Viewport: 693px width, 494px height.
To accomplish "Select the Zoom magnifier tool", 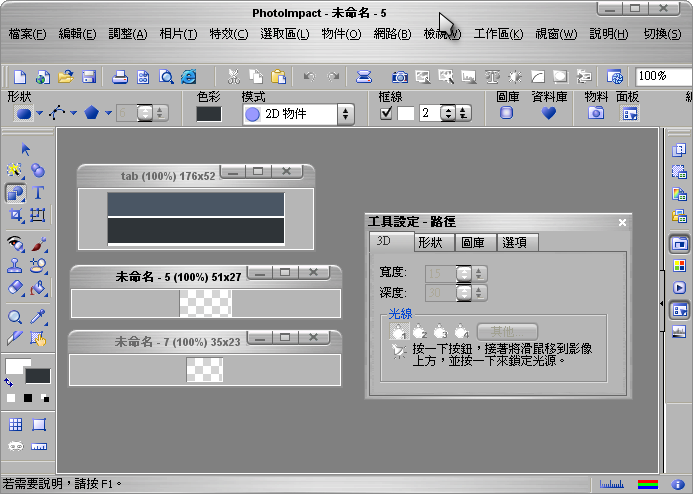I will [x=15, y=317].
